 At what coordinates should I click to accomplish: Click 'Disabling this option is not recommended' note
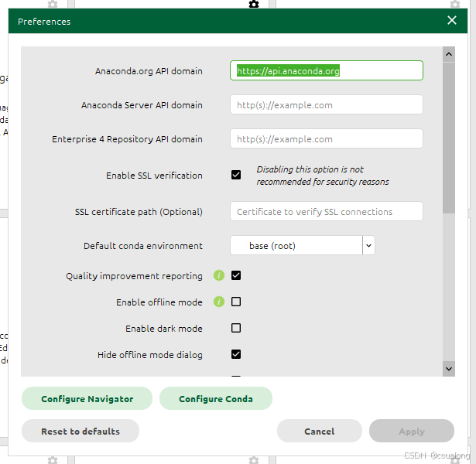coord(323,176)
